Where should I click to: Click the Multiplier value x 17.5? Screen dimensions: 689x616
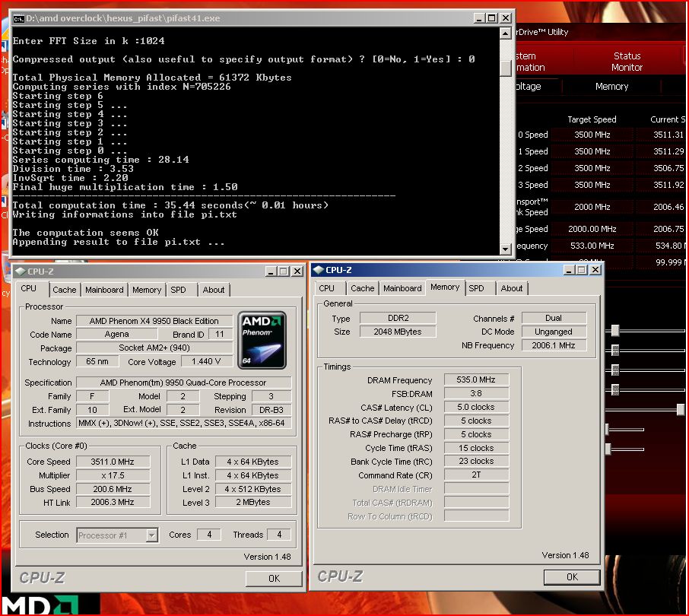113,475
